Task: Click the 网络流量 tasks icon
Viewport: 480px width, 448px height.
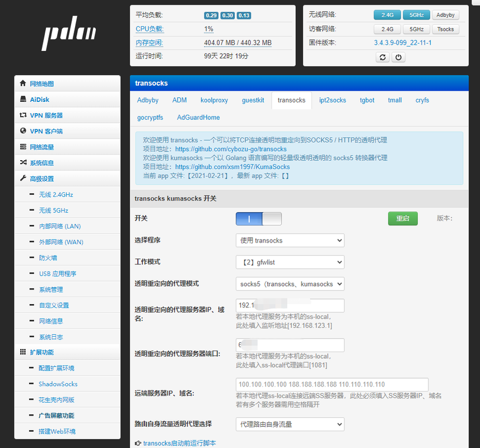Action: pos(23,147)
